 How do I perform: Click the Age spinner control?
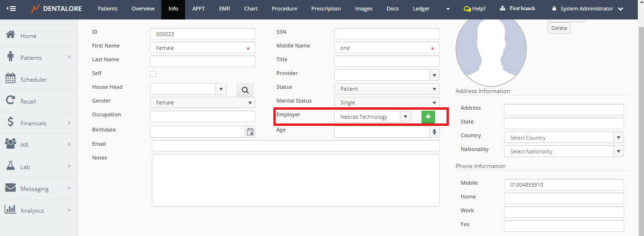(x=434, y=132)
